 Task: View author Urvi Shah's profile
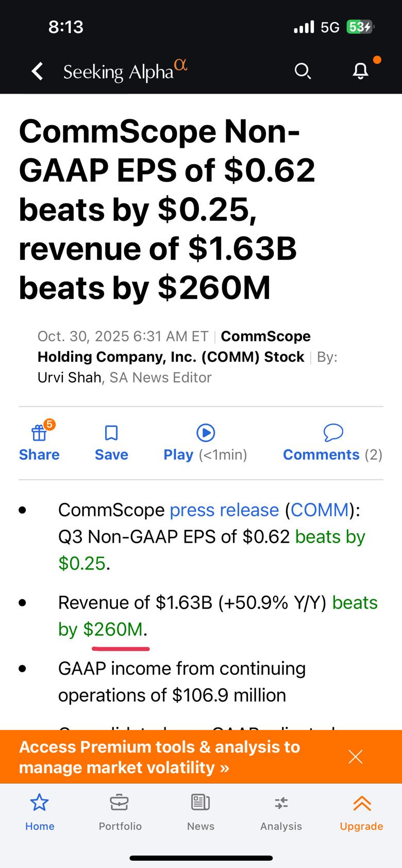tap(69, 377)
